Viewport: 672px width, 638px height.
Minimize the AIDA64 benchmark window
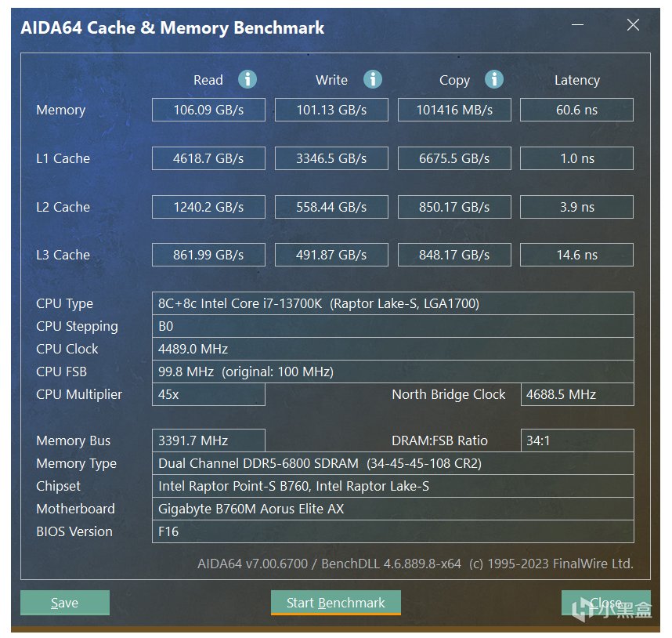coord(577,25)
